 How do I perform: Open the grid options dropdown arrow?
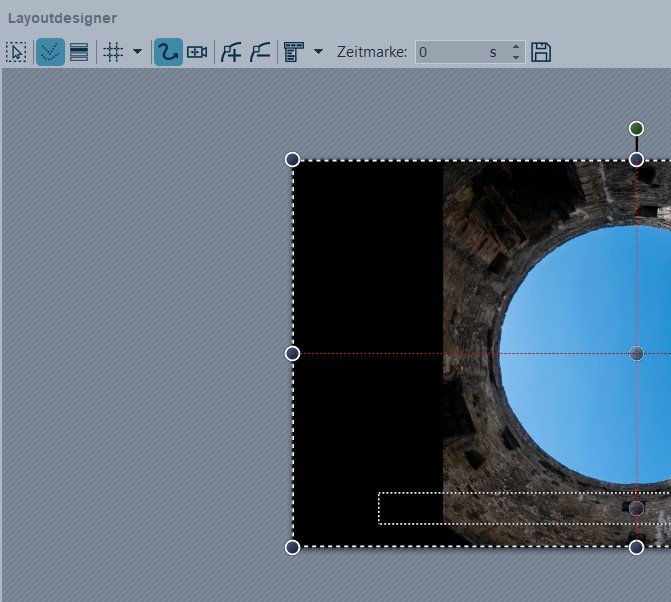pos(137,52)
